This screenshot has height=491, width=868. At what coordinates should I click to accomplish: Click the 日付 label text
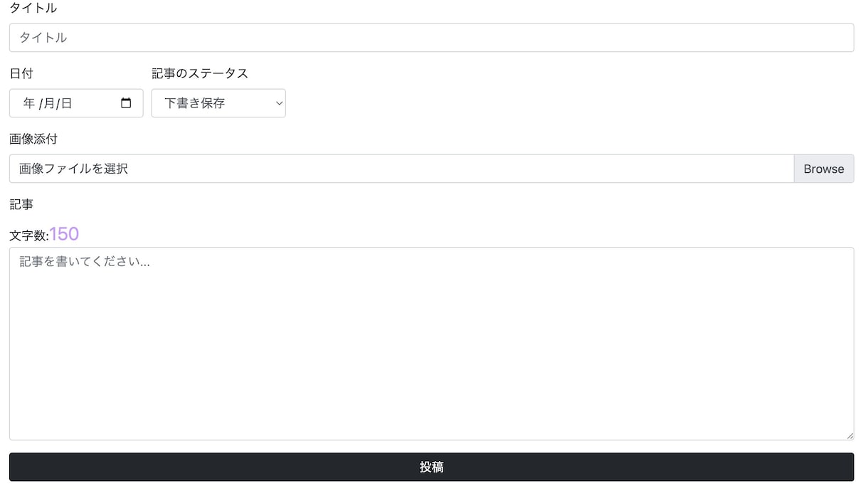(x=21, y=73)
